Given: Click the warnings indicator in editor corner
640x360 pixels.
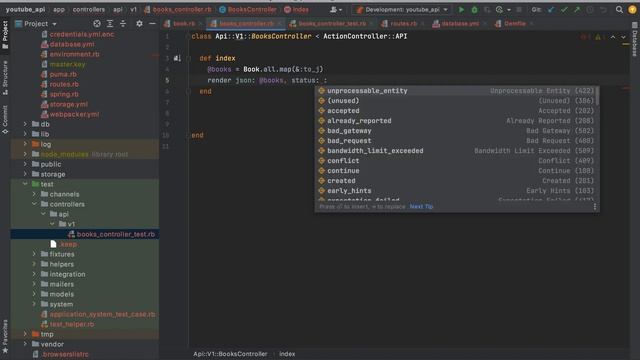Looking at the screenshot, I should click(x=598, y=37).
